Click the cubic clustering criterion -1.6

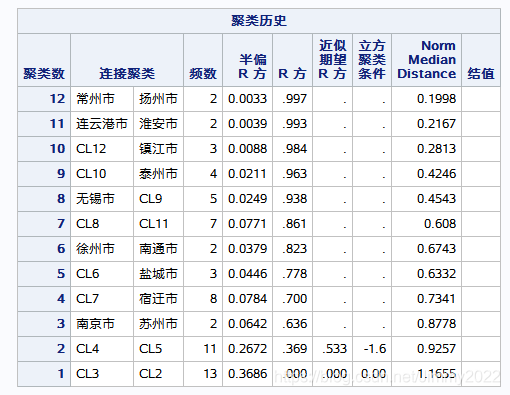(375, 349)
